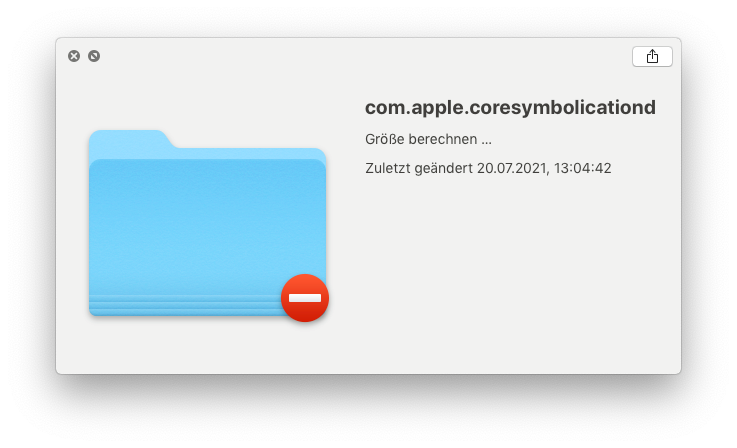Click the word "Größe" in size line
Screen dimensions: 737x448
tap(384, 139)
